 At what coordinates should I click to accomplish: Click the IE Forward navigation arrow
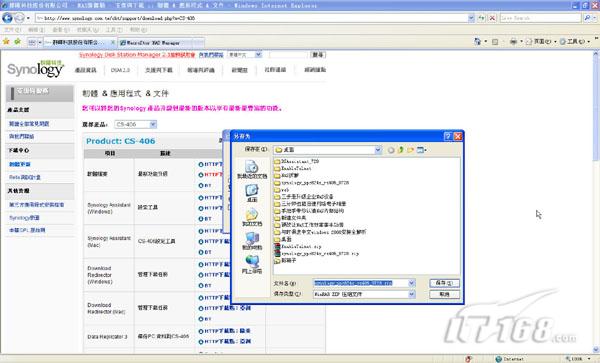[19, 18]
